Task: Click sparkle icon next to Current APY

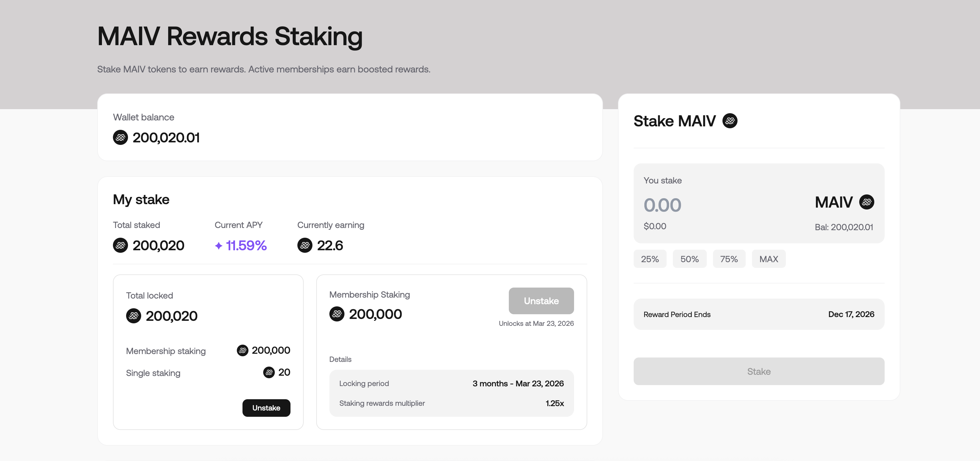Action: point(218,246)
